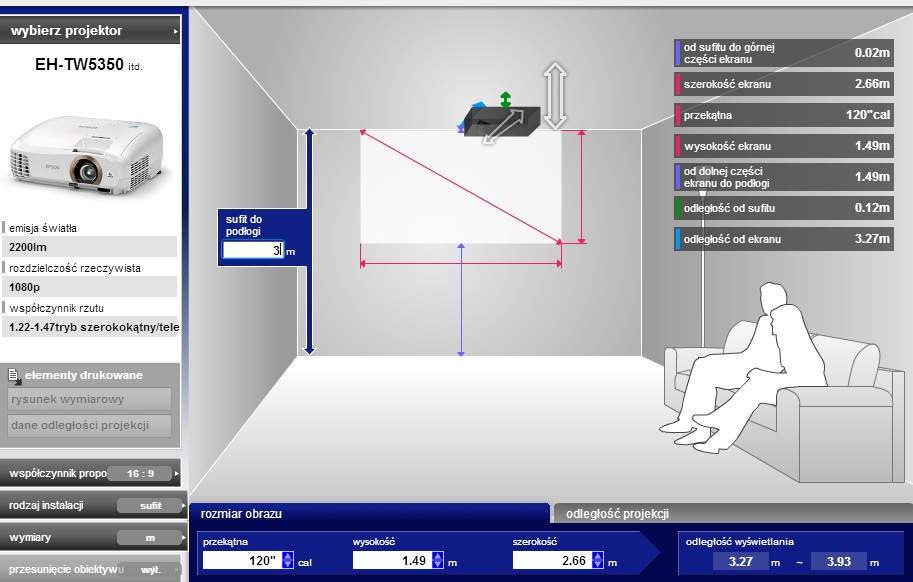This screenshot has width=913, height=582.
Task: Click the 'EH-TW5350' model name
Action: (79, 64)
